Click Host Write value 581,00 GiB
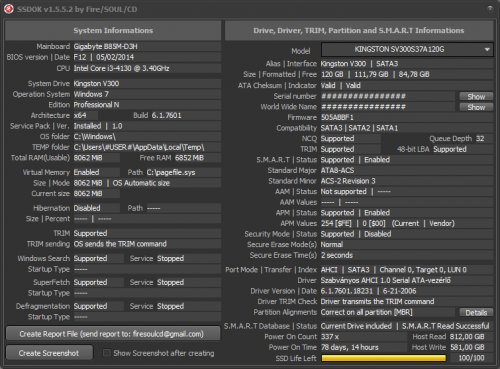This screenshot has height=369, width=500. (467, 347)
